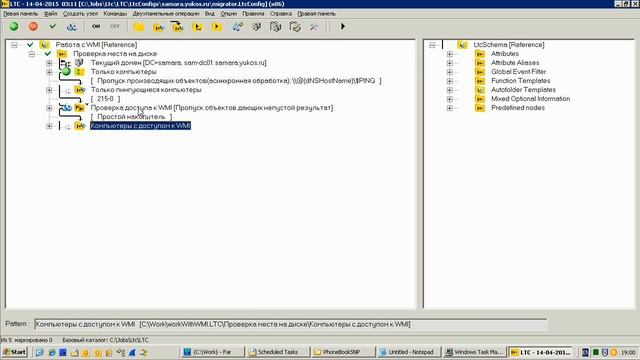Image resolution: width=640 pixels, height=360 pixels.
Task: Click the folder icon beside Global Event Filter
Action: click(480, 72)
